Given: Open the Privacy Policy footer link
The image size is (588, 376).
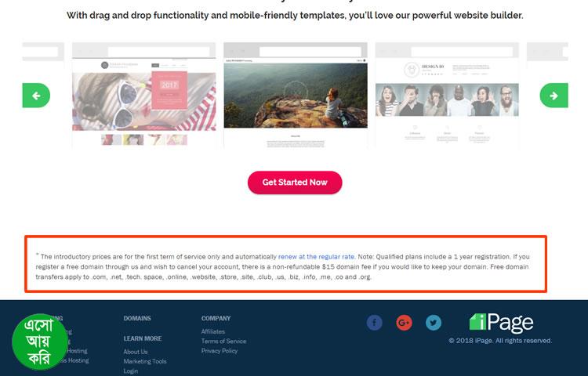Looking at the screenshot, I should [220, 351].
